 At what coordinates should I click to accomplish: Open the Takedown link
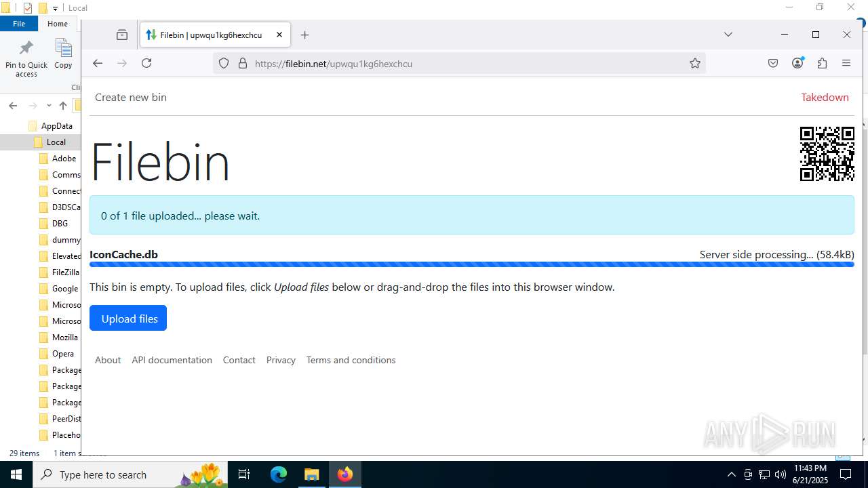point(825,97)
